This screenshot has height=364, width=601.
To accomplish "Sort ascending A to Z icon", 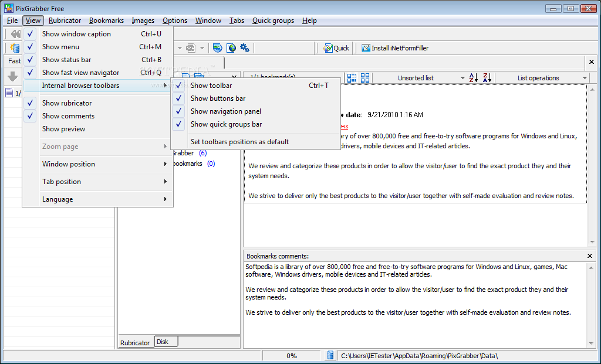I will [x=474, y=78].
